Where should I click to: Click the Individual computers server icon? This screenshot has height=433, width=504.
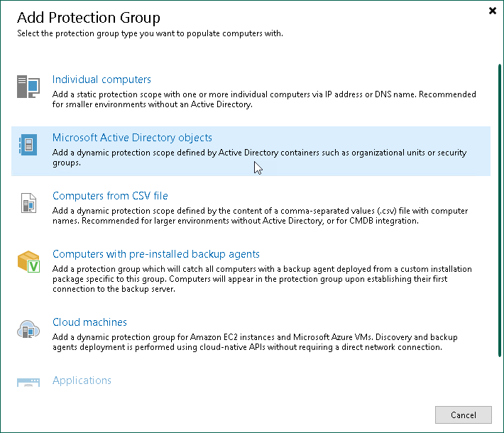(28, 87)
